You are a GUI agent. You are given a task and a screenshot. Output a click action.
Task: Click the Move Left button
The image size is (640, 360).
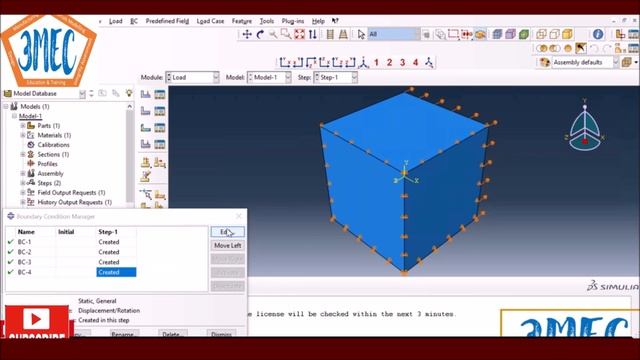[228, 245]
